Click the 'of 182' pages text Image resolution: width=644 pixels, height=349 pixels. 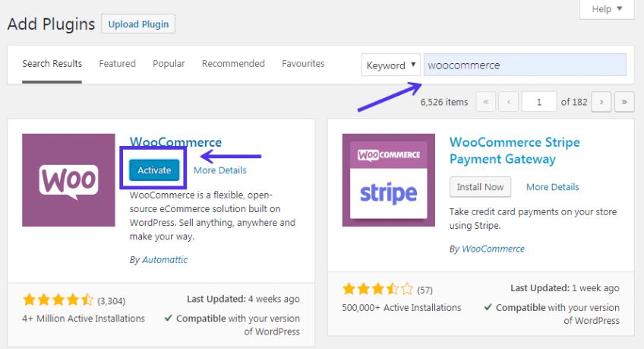point(574,102)
